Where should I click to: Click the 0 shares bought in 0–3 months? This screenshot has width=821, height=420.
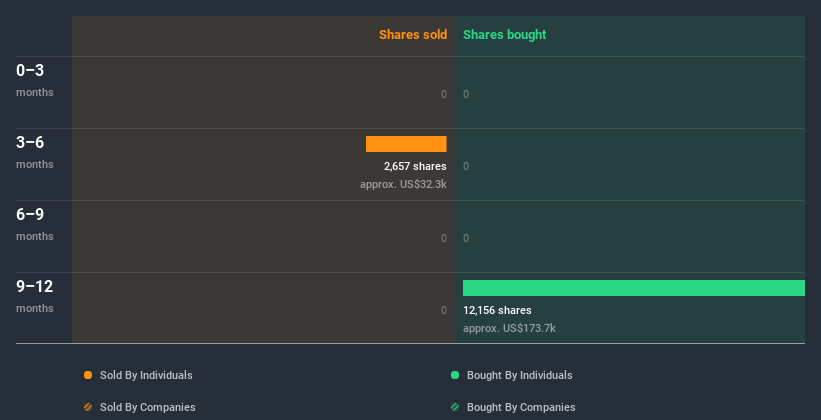click(x=466, y=94)
